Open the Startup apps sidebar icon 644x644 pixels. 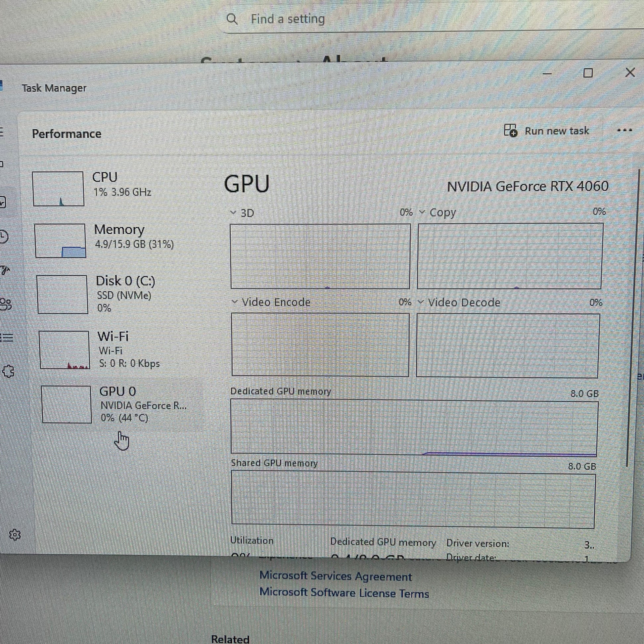pos(5,270)
